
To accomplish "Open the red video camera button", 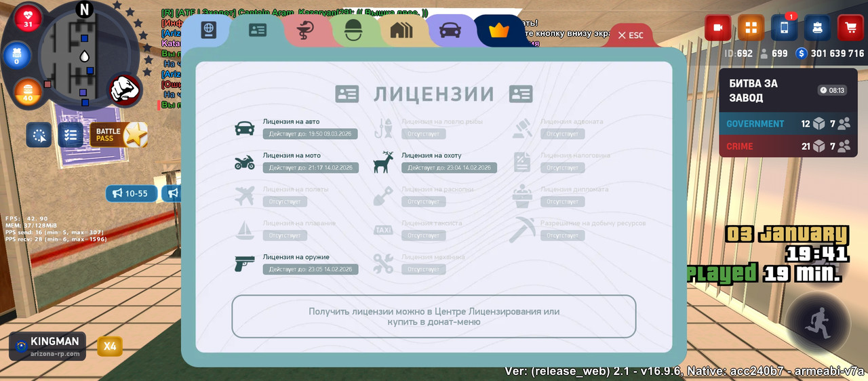I will click(718, 28).
